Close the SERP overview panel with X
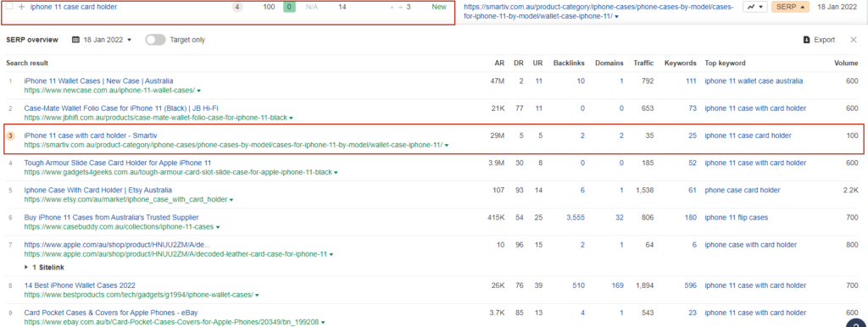The height and width of the screenshot is (327, 868). [x=854, y=40]
